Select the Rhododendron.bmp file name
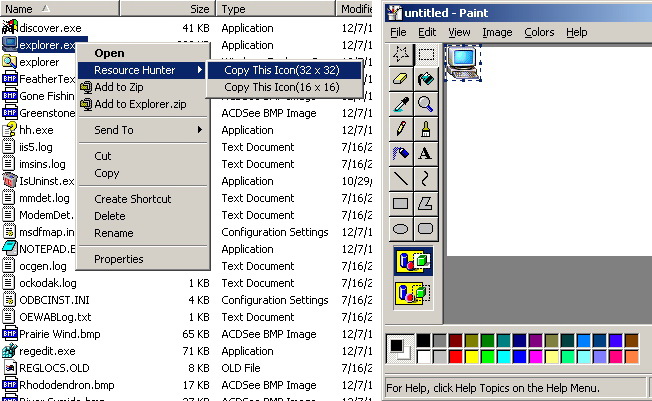 click(x=67, y=385)
